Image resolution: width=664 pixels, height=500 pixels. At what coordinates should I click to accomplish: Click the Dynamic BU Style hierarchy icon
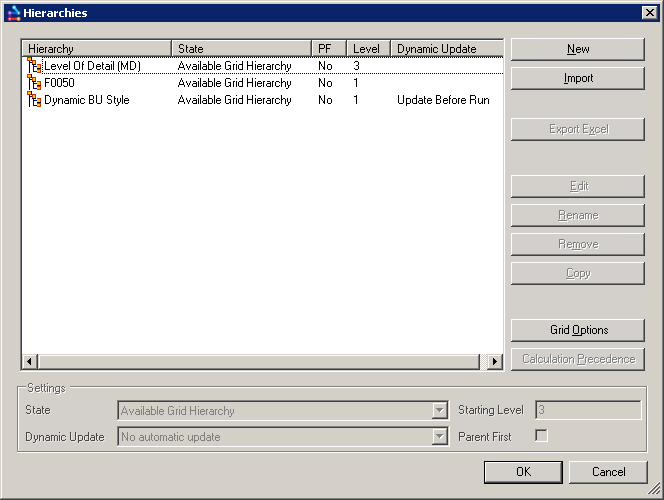click(35, 100)
